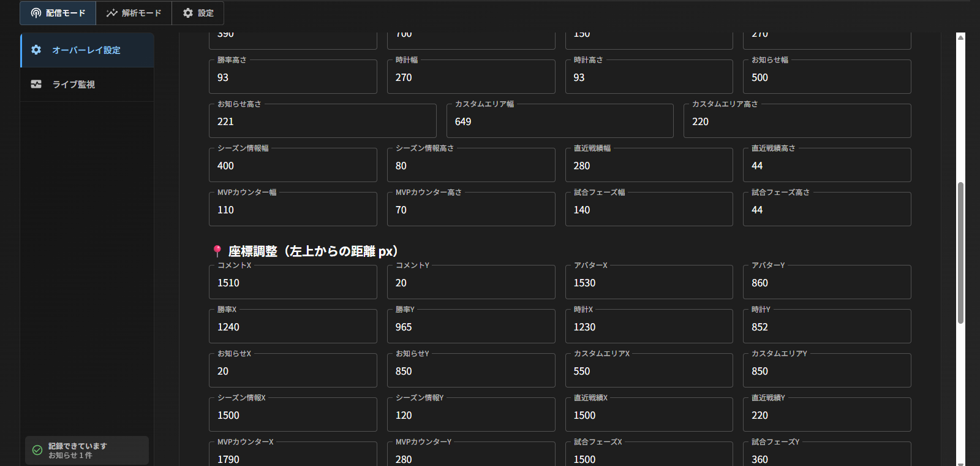Edit the お知らせ高さ field
980x466 pixels.
click(323, 121)
